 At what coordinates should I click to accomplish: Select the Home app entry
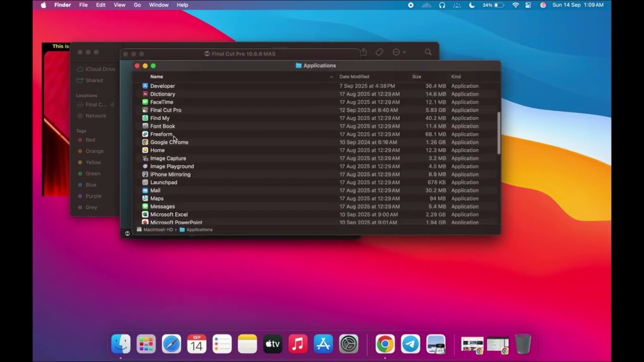(317, 150)
